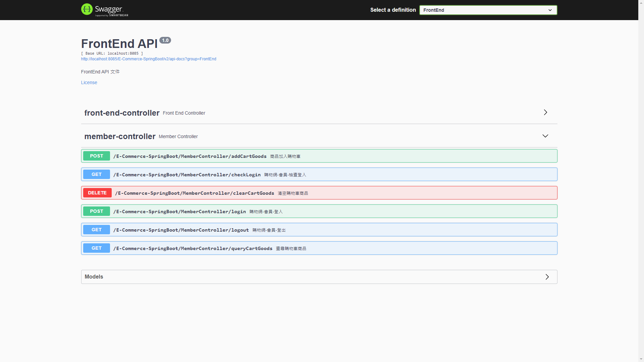Screen dimensions: 644x362
Task: Click the POST badge on addCartGoods endpoint
Action: pos(96,156)
